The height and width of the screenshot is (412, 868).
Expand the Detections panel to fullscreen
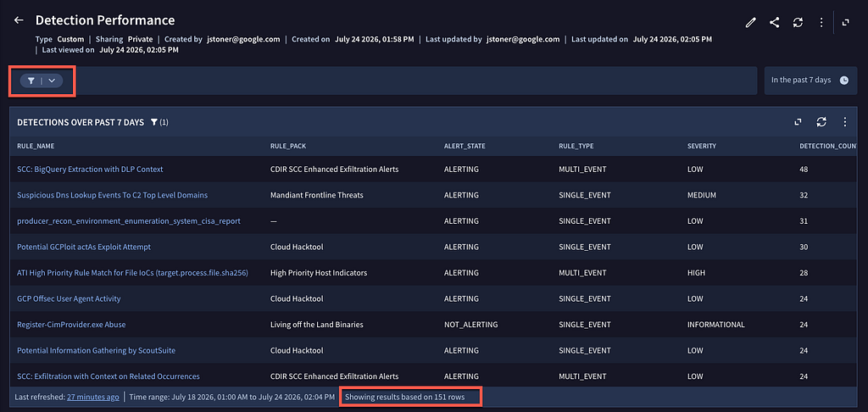click(798, 122)
